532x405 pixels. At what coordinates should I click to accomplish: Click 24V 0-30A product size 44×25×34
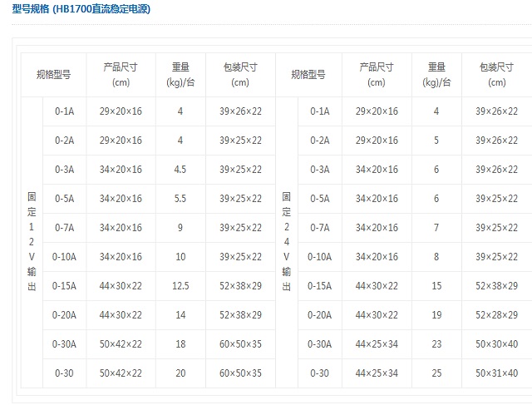click(377, 344)
